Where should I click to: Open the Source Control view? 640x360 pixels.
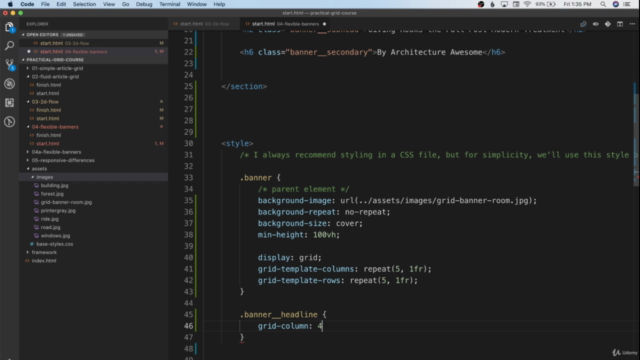click(9, 64)
